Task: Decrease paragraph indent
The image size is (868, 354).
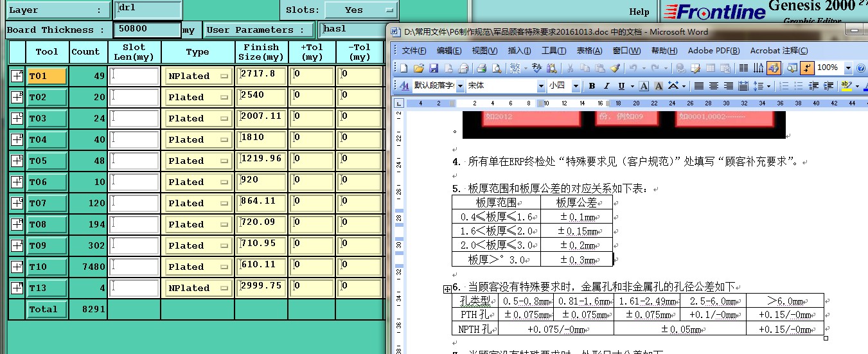Action: (x=813, y=85)
